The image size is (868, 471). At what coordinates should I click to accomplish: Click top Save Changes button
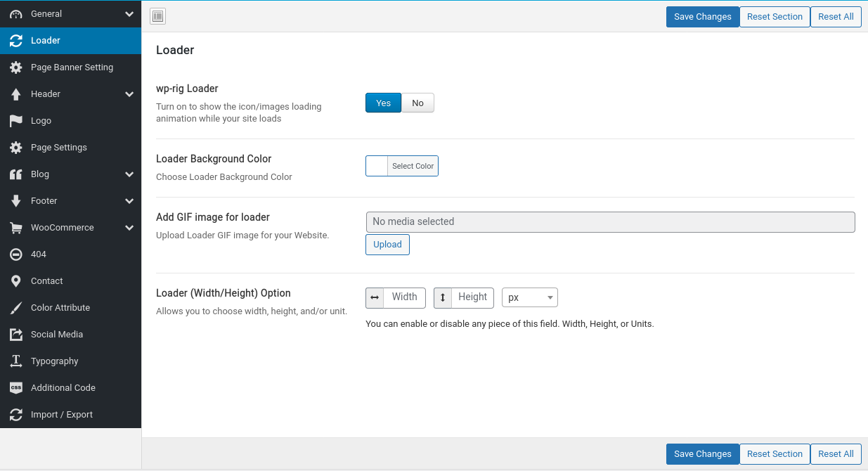[x=702, y=17]
